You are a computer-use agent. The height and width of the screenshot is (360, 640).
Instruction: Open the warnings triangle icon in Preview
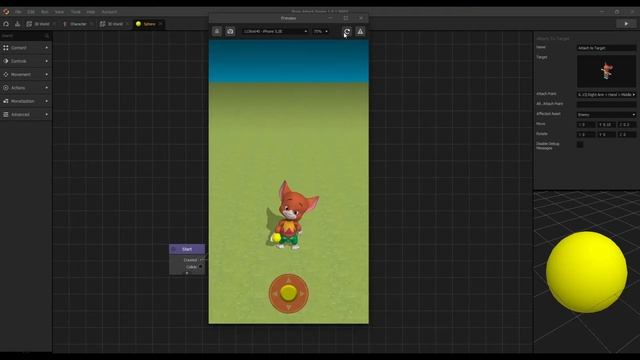point(360,31)
